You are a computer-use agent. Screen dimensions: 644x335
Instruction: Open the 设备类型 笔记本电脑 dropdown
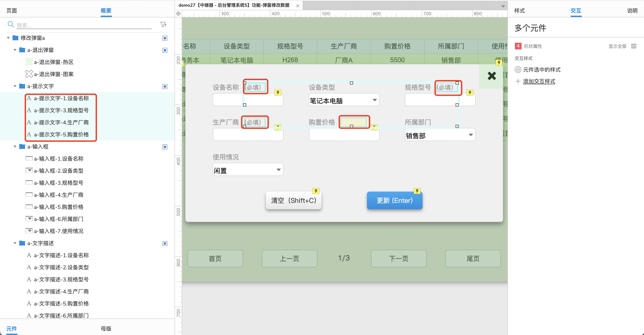point(344,100)
